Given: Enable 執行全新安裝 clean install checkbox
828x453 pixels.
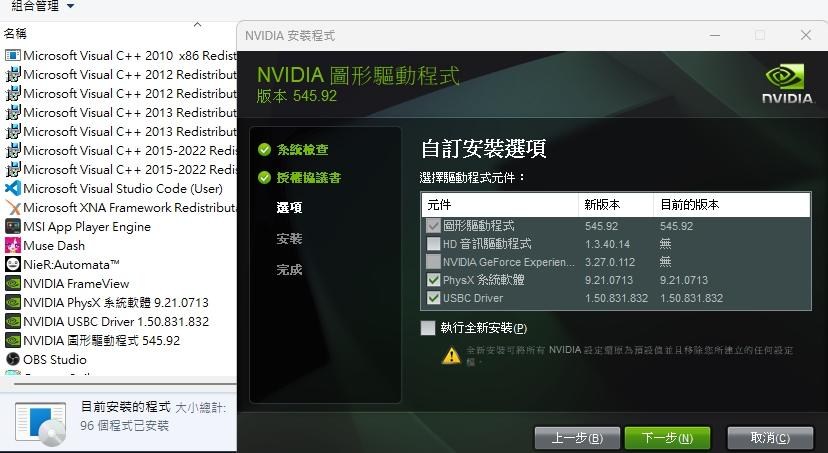Looking at the screenshot, I should click(x=428, y=328).
